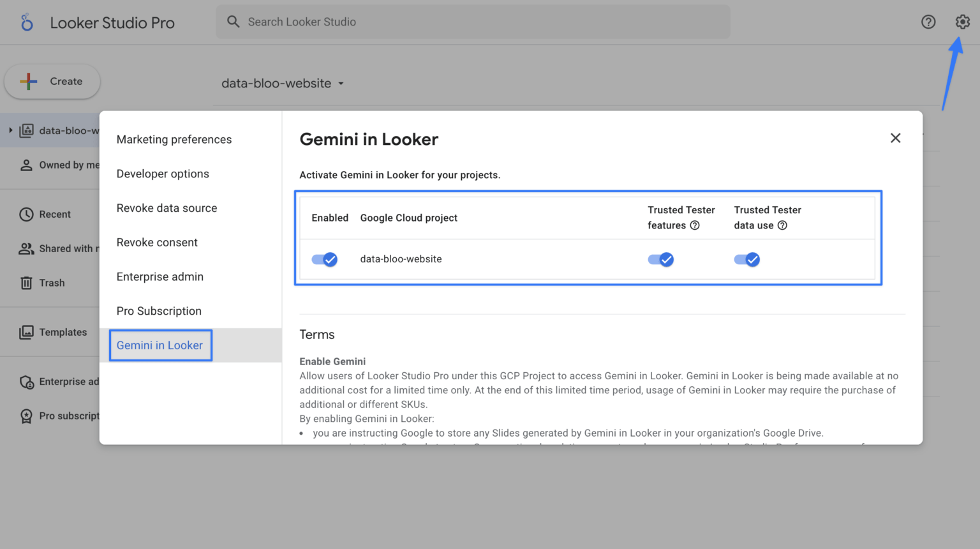Click the Create button

[52, 81]
